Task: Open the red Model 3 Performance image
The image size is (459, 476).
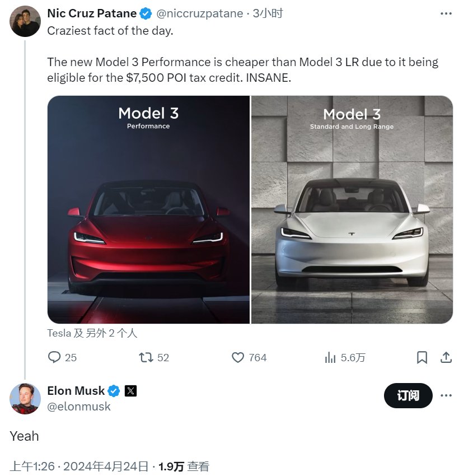Action: pyautogui.click(x=148, y=209)
